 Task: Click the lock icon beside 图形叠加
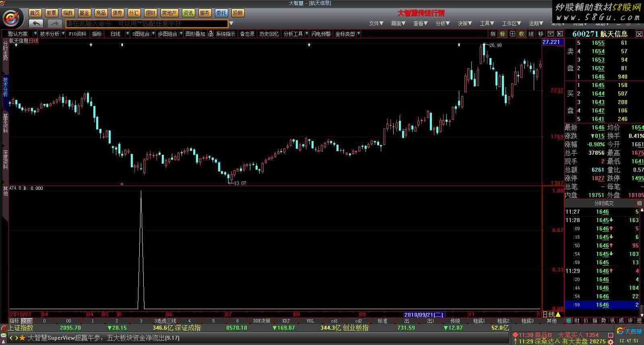tap(210, 34)
